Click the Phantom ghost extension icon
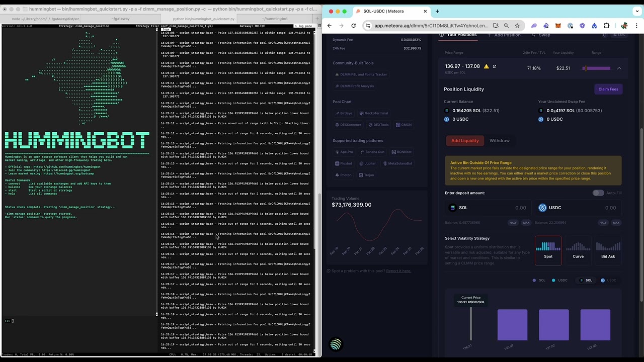The width and height of the screenshot is (644, 362). tap(534, 26)
